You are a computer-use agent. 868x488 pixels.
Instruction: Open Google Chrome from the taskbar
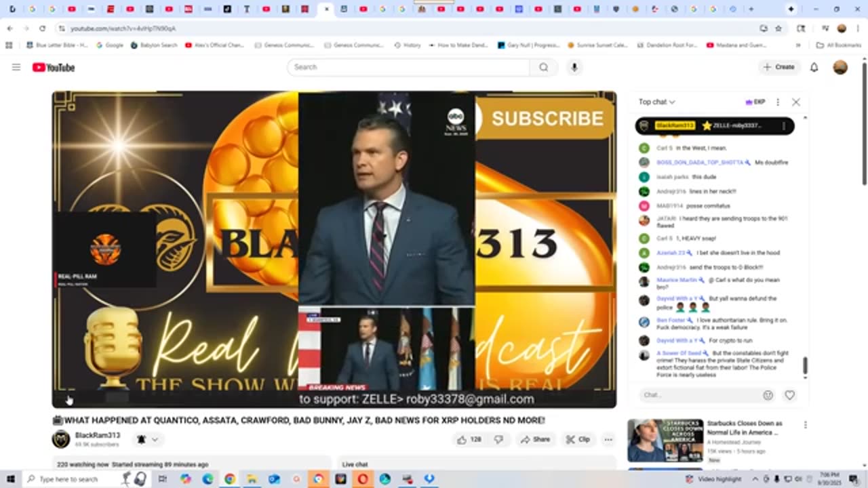pyautogui.click(x=230, y=479)
